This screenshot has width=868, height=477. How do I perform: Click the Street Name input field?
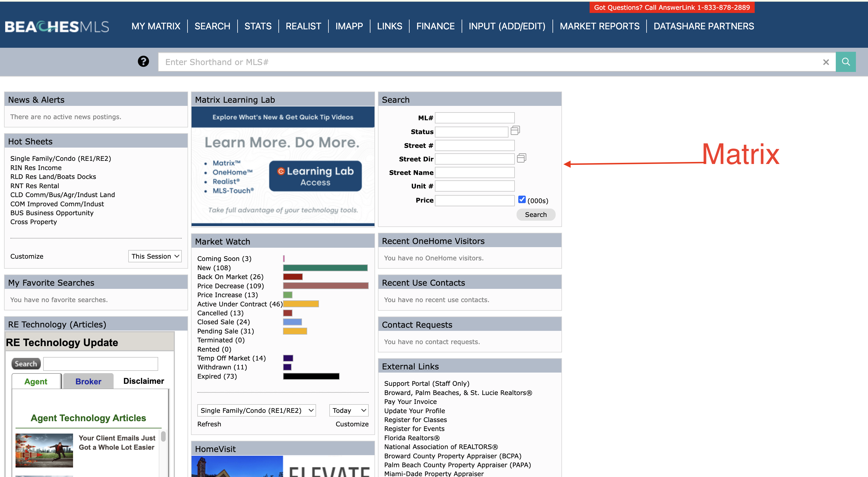coord(475,172)
